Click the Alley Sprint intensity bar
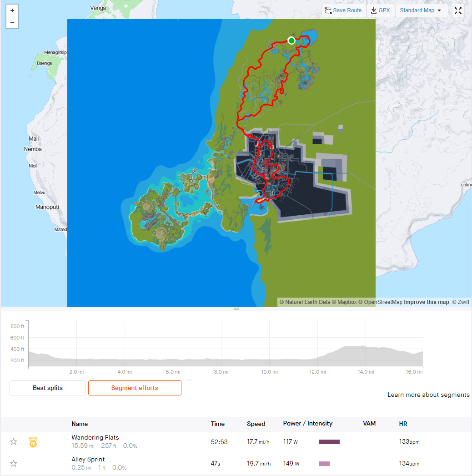Viewport: 472px width, 476px height. pyautogui.click(x=324, y=464)
